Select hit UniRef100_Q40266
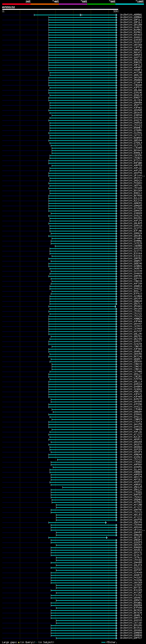This screenshot has height=644, width=146. [131, 77]
